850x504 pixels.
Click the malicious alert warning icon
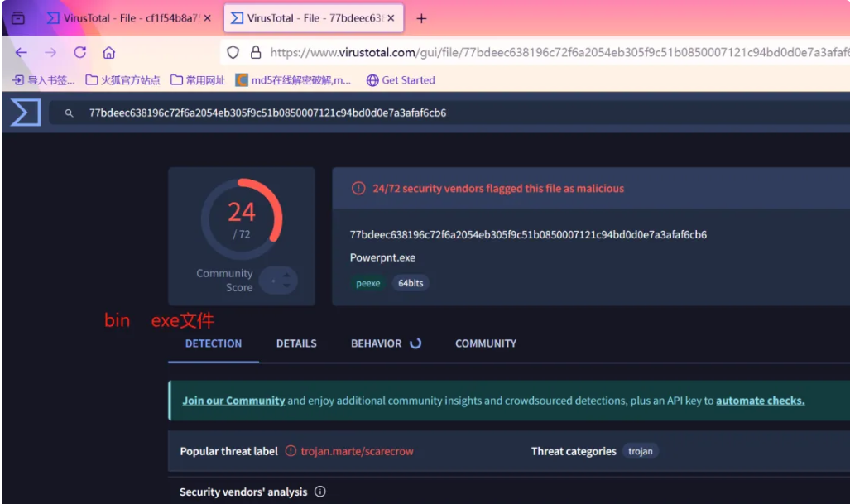point(358,188)
